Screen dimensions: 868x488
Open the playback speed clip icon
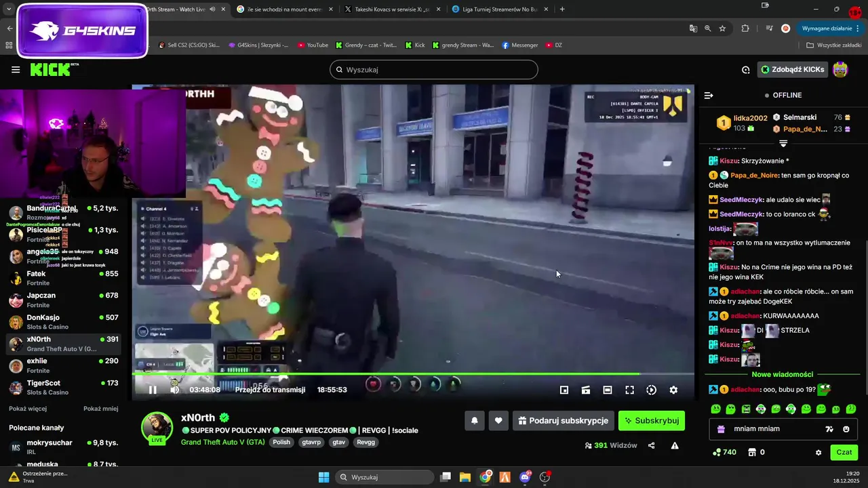651,390
